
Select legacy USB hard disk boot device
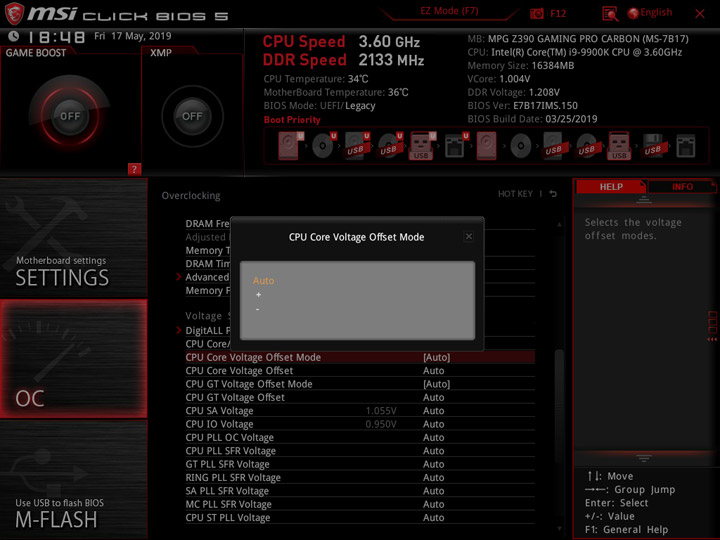point(554,146)
